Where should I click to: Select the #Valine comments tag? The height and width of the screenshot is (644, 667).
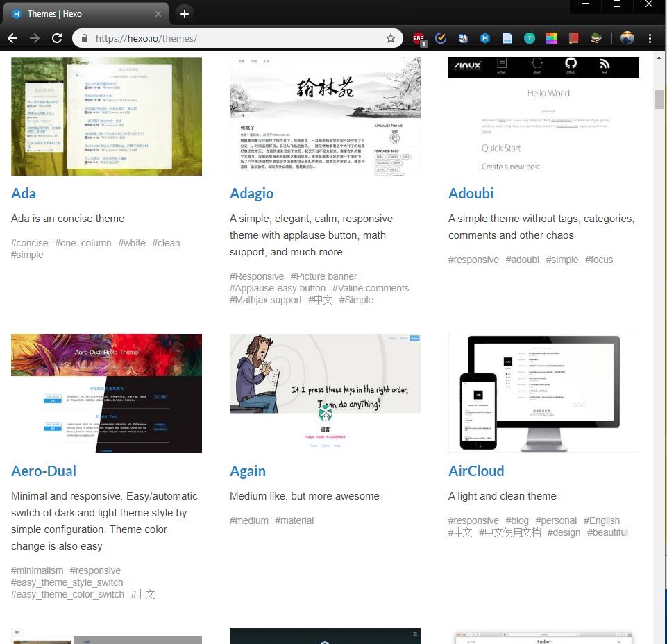pos(371,289)
